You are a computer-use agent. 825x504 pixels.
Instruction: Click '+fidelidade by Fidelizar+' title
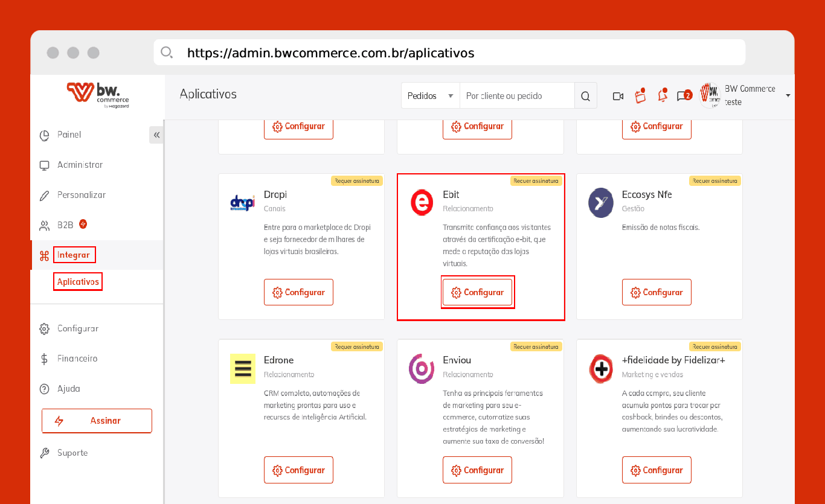coord(673,360)
